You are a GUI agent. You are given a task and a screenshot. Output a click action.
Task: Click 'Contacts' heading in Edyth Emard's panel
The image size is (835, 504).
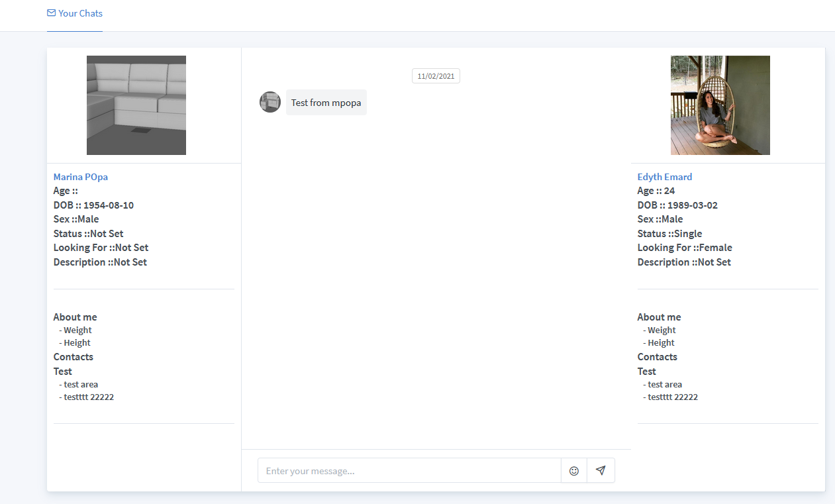[658, 357]
